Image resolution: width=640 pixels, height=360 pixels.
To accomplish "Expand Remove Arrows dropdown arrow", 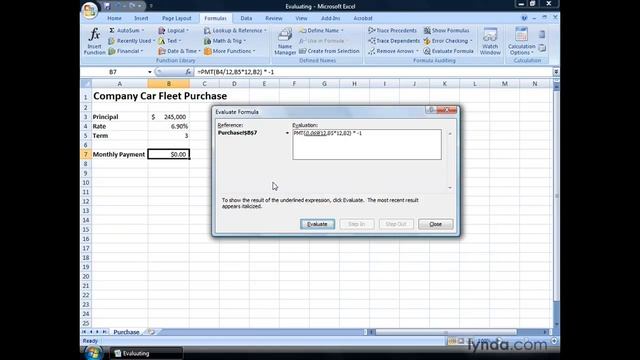I will click(x=417, y=51).
